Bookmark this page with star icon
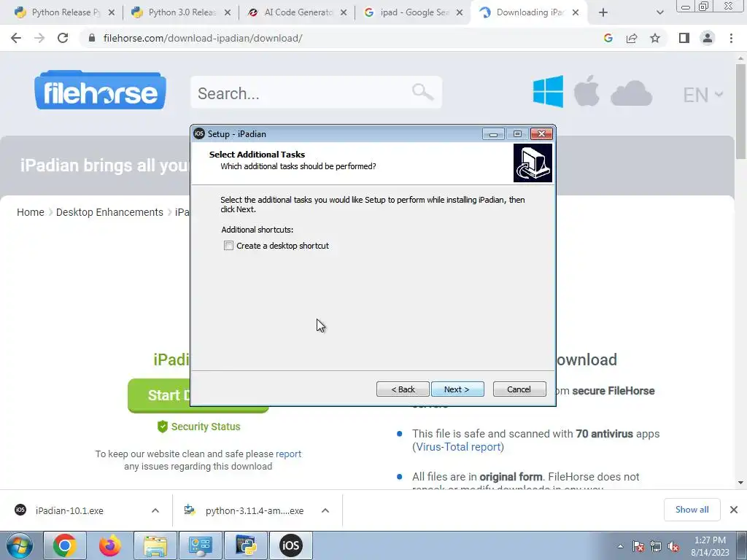747x560 pixels. [x=655, y=38]
